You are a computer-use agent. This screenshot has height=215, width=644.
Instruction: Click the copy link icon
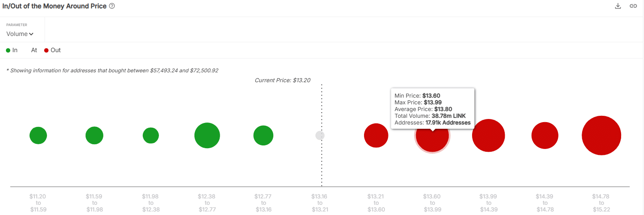click(633, 6)
